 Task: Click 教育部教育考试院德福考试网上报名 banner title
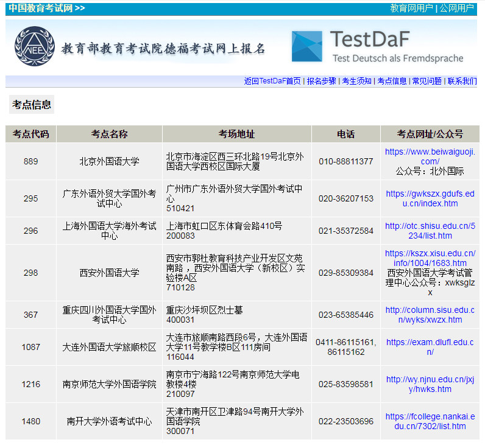(x=163, y=49)
